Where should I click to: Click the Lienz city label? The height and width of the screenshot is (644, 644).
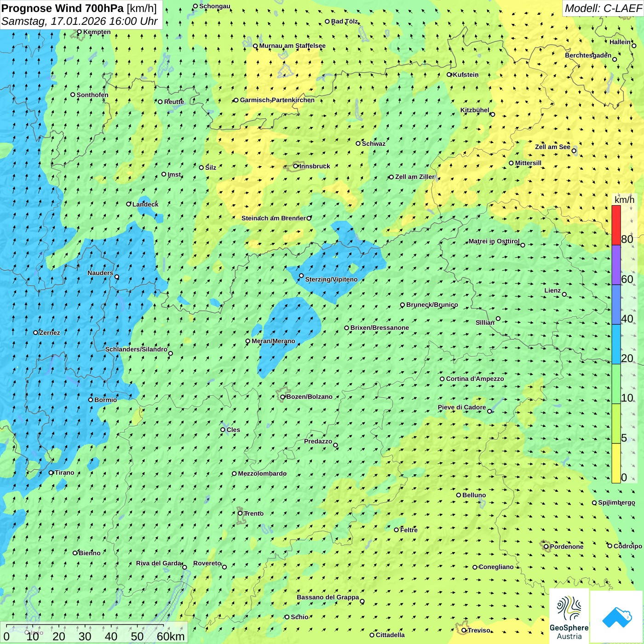(552, 290)
